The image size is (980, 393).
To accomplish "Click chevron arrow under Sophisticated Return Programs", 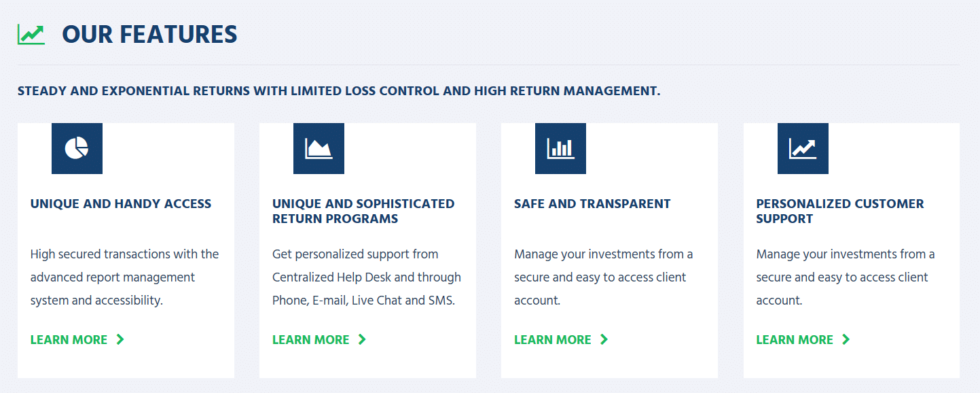I will 362,339.
